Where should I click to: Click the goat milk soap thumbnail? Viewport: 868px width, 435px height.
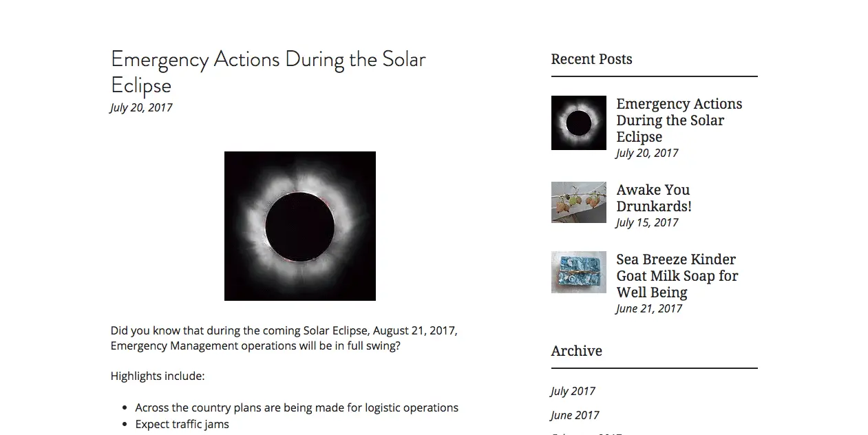point(578,272)
